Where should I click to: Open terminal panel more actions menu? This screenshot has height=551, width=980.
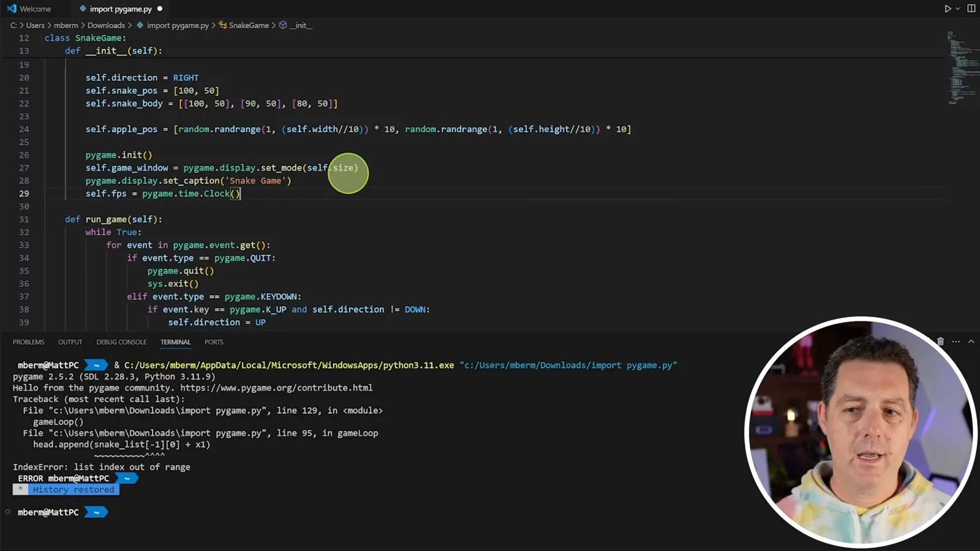tap(956, 342)
